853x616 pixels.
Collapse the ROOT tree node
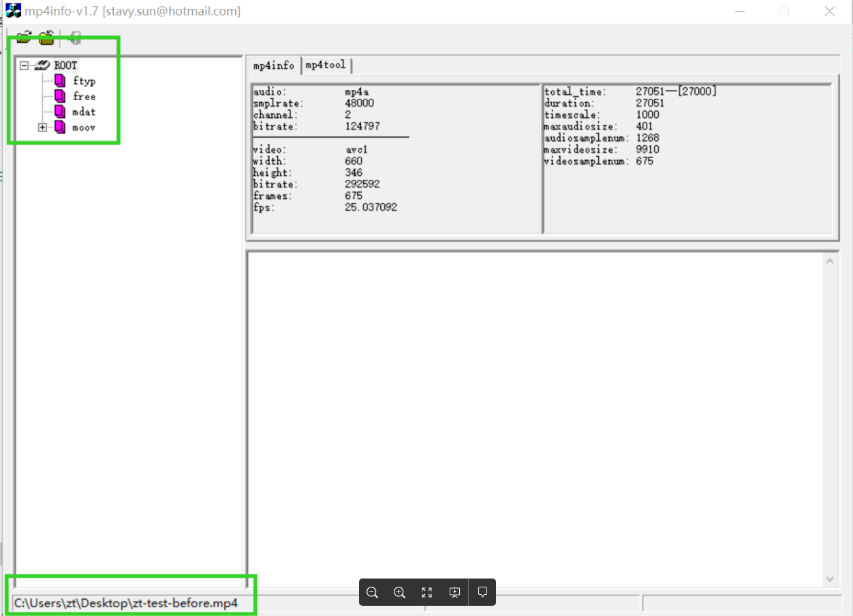(25, 65)
